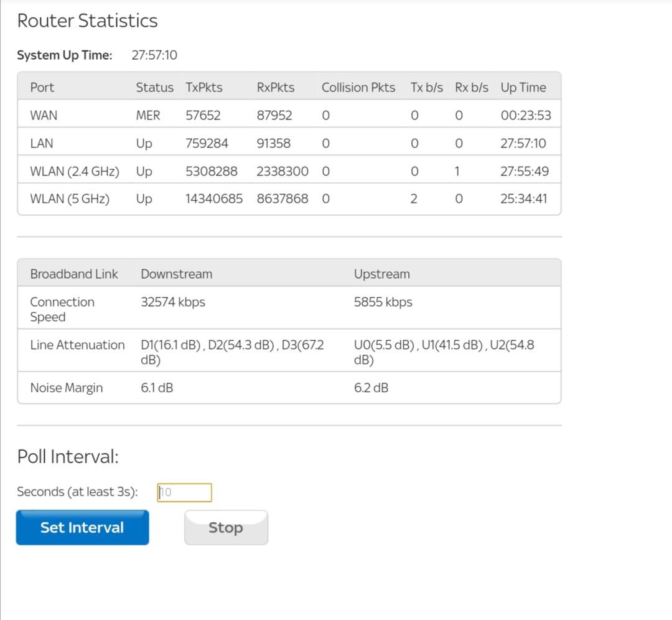Image resolution: width=672 pixels, height=620 pixels.
Task: Select the System Up Time value
Action: click(154, 55)
